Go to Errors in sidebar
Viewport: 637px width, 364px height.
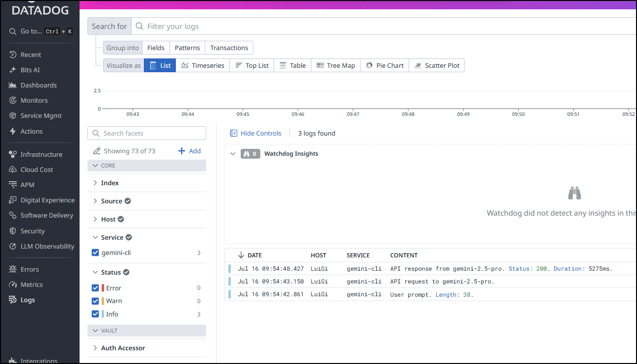coord(29,269)
